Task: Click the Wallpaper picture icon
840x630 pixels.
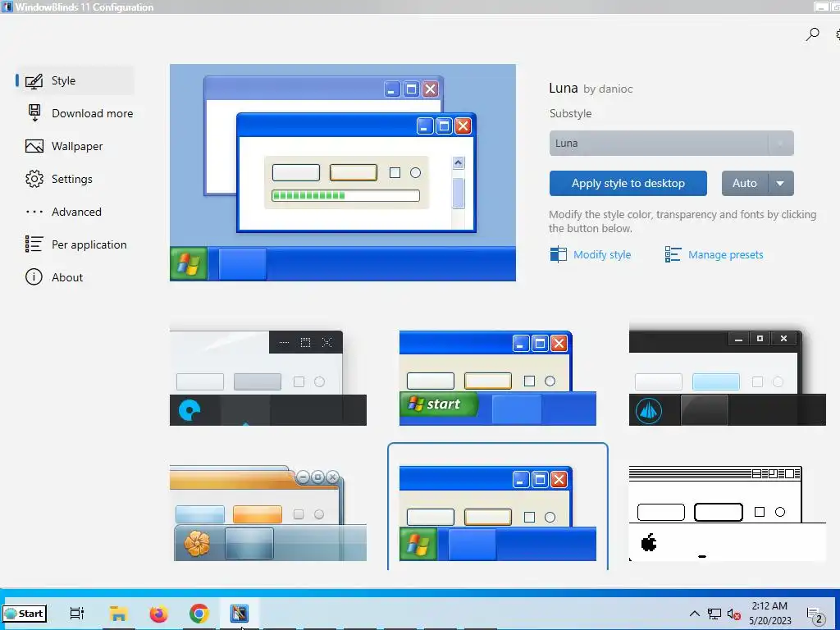Action: pos(34,146)
